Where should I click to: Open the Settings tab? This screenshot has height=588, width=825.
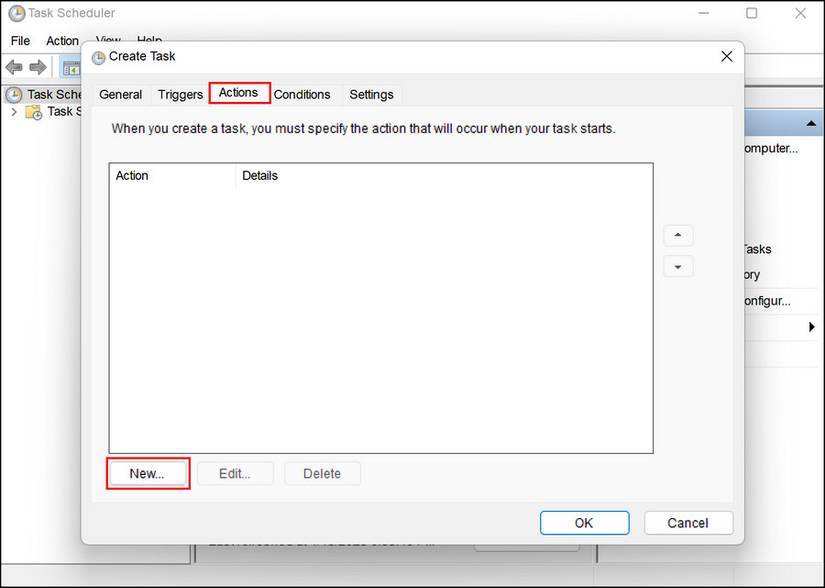(x=371, y=95)
